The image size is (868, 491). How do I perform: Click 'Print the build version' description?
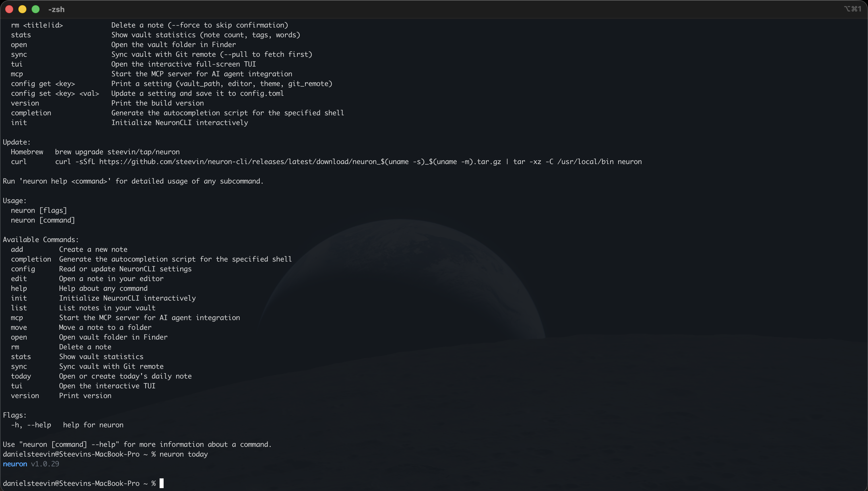coord(158,104)
